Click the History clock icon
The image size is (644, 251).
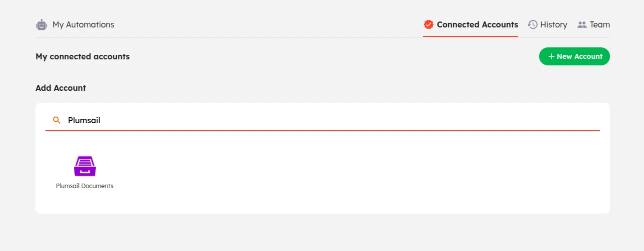[x=533, y=24]
